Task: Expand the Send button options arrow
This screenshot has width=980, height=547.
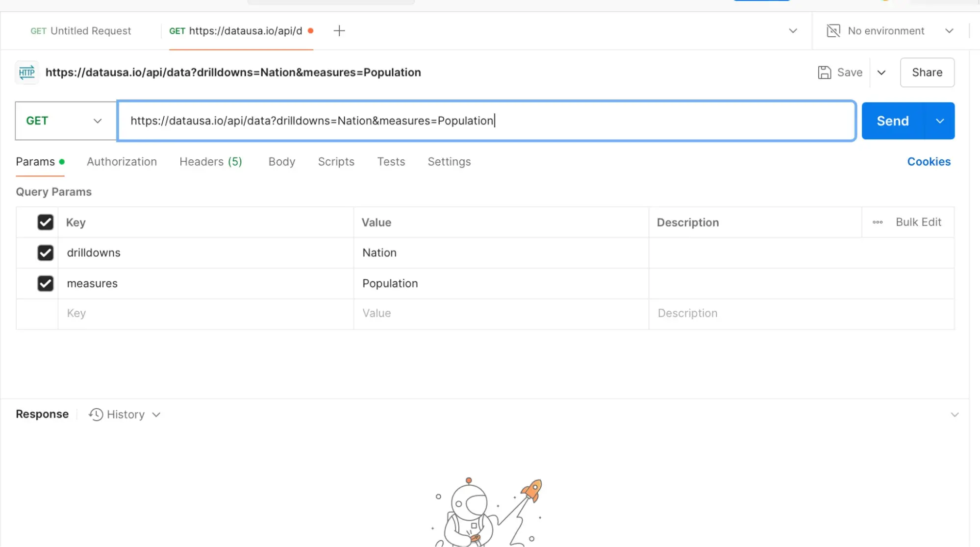Action: [939, 121]
